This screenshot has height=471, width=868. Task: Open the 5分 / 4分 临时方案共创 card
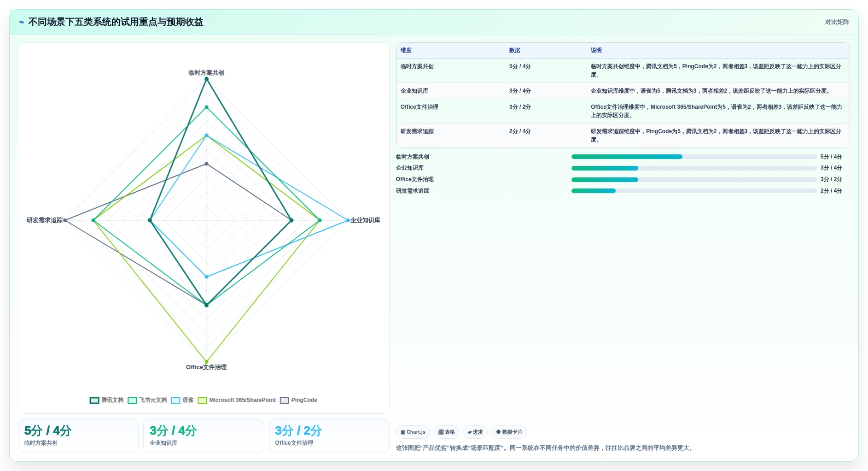(x=78, y=436)
